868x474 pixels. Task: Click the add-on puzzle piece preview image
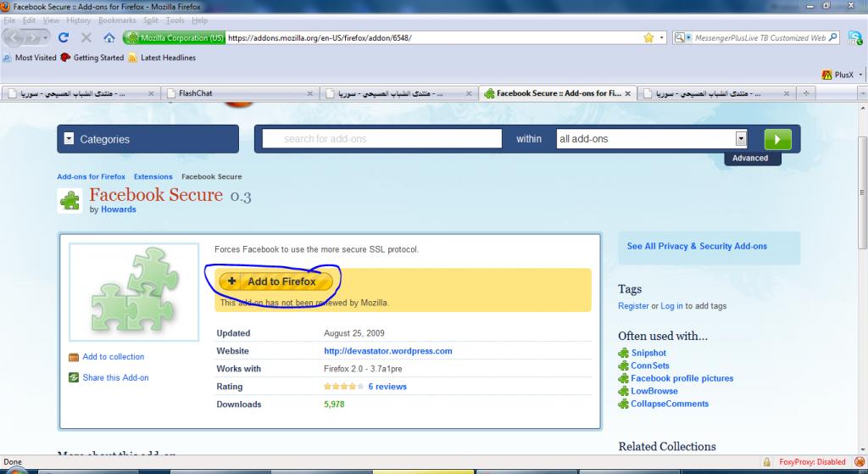click(x=133, y=289)
